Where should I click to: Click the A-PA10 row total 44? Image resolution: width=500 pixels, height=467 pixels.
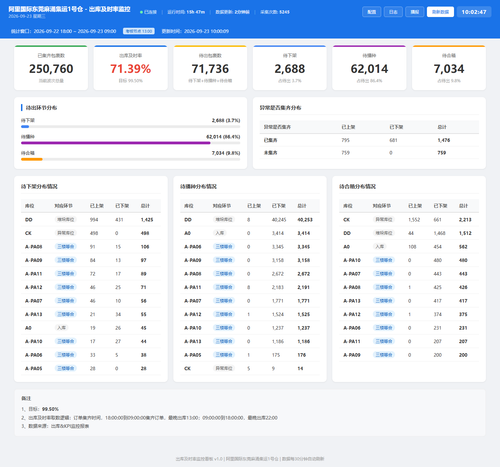coord(144,341)
